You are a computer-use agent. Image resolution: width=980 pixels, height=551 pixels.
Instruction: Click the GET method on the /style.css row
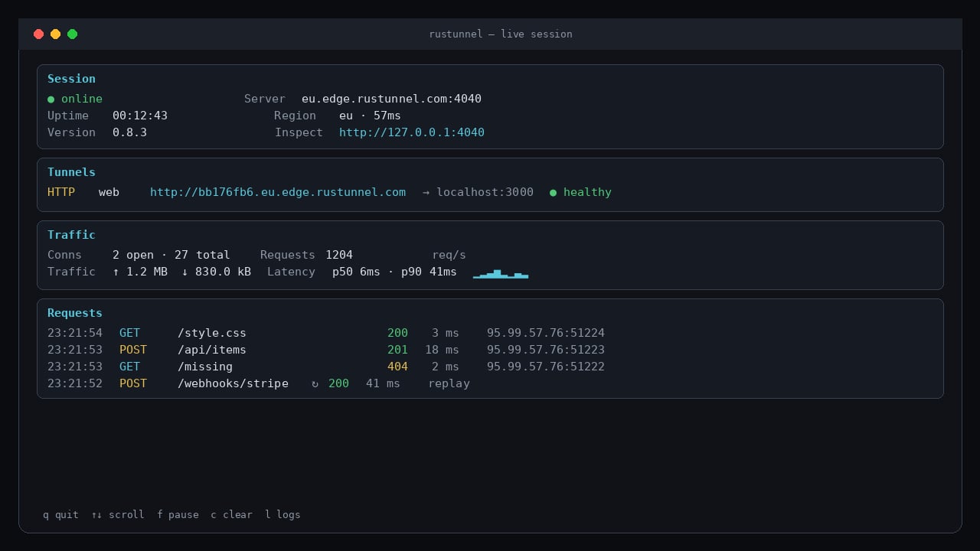129,333
